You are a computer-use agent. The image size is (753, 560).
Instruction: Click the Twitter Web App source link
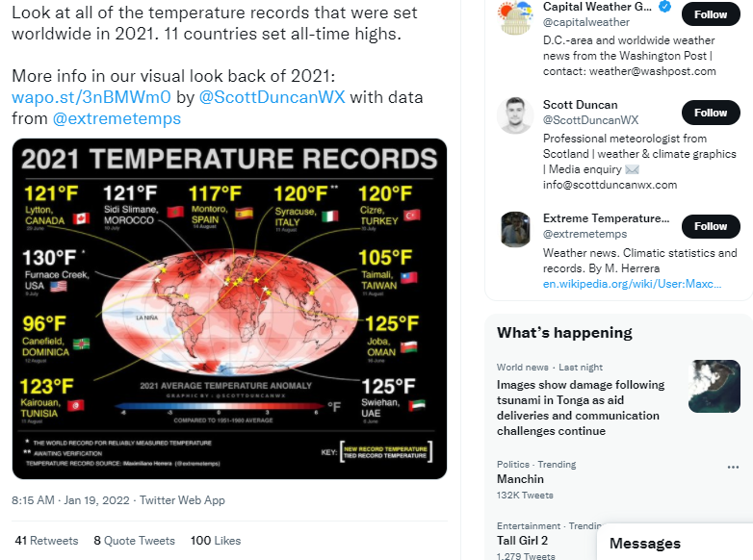[182, 500]
